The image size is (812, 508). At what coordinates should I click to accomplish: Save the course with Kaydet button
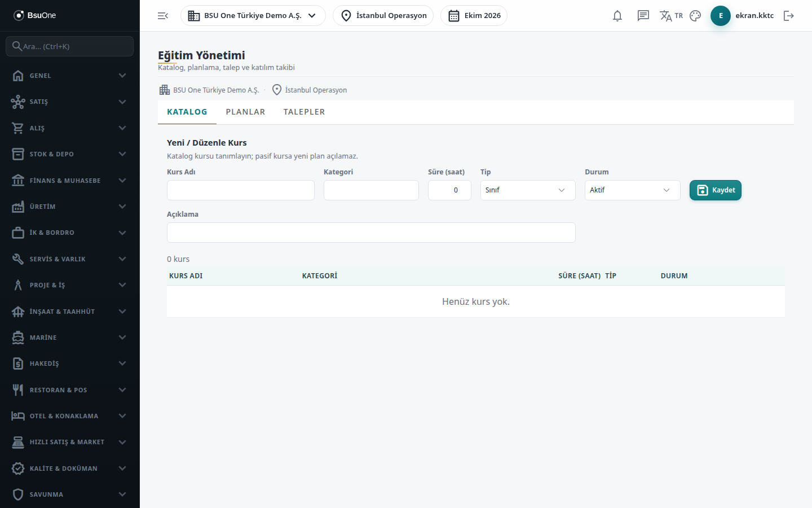(716, 190)
